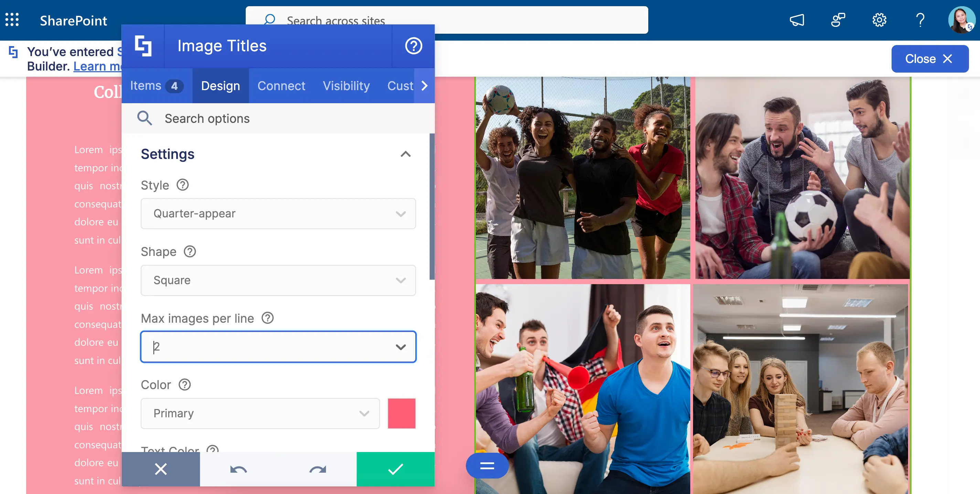Click the blue floating menu button
The width and height of the screenshot is (980, 494).
coord(487,465)
